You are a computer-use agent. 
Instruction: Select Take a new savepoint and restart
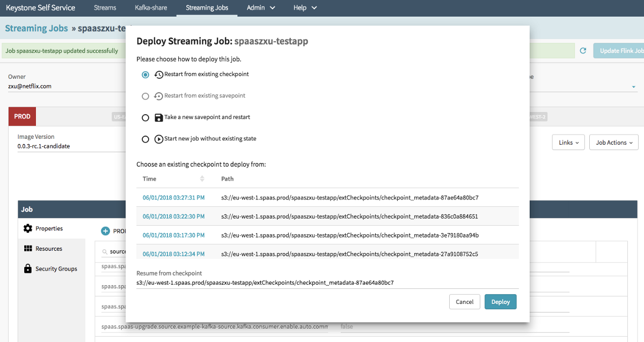coord(145,117)
